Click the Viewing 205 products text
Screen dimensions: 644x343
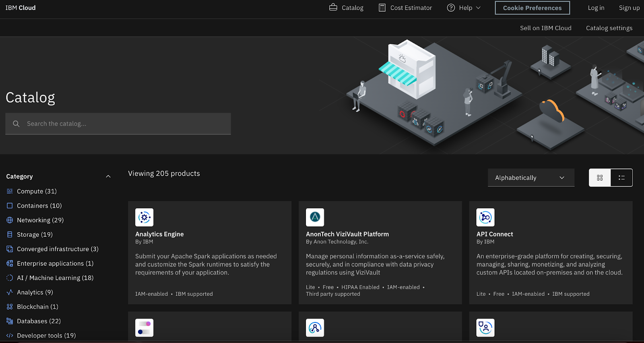click(x=164, y=174)
